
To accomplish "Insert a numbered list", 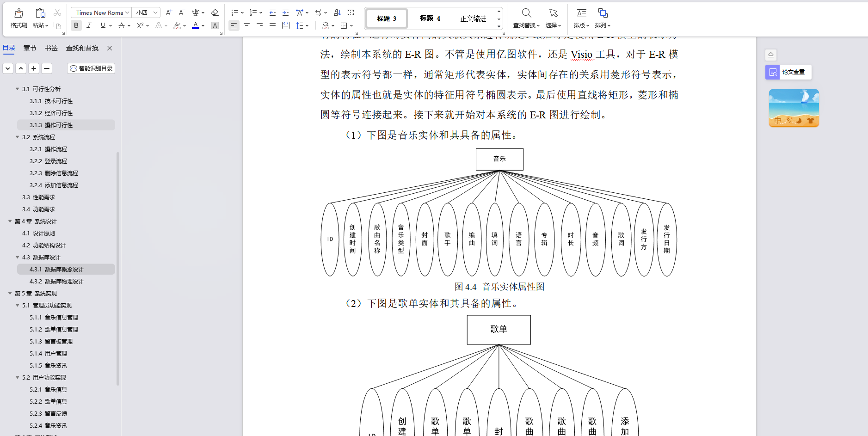I will pos(253,12).
